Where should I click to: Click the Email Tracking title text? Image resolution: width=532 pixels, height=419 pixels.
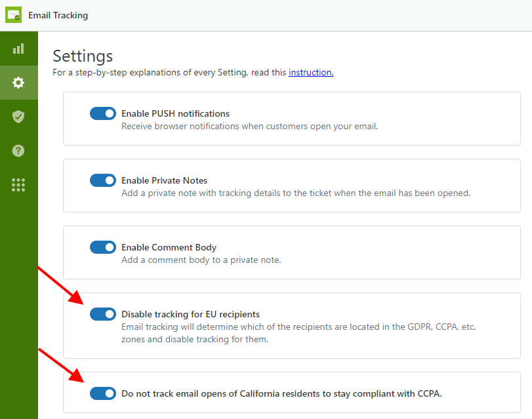click(58, 15)
